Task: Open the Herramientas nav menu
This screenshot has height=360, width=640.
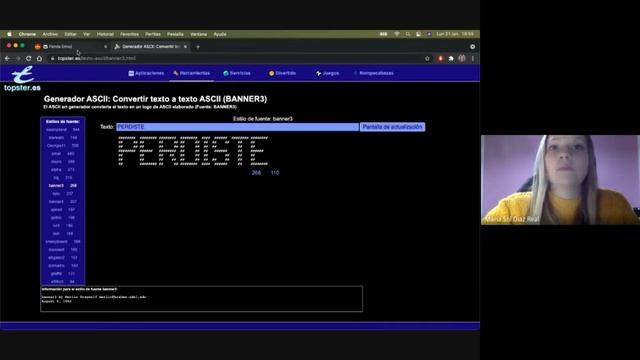Action: pyautogui.click(x=191, y=73)
